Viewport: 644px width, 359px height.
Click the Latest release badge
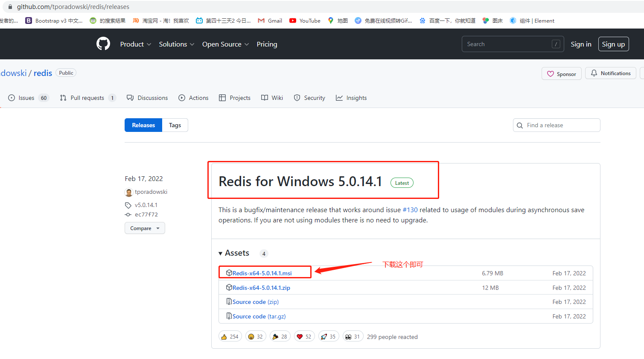pos(402,183)
